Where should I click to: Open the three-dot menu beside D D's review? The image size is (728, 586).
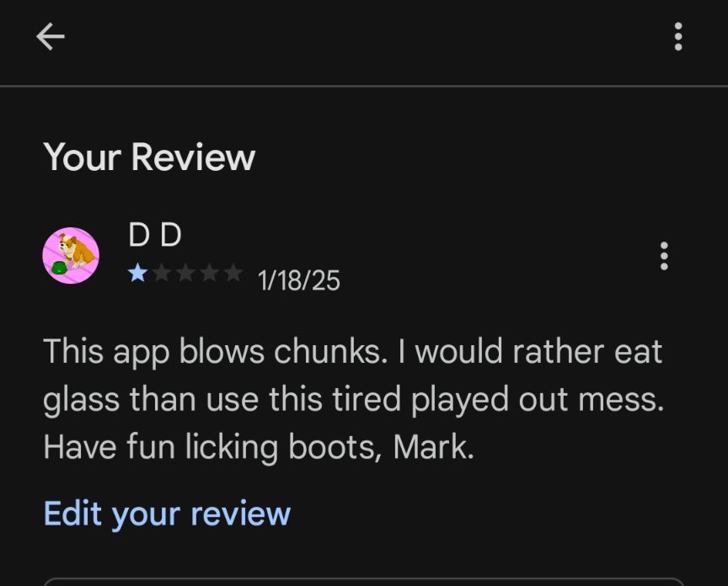pyautogui.click(x=664, y=256)
